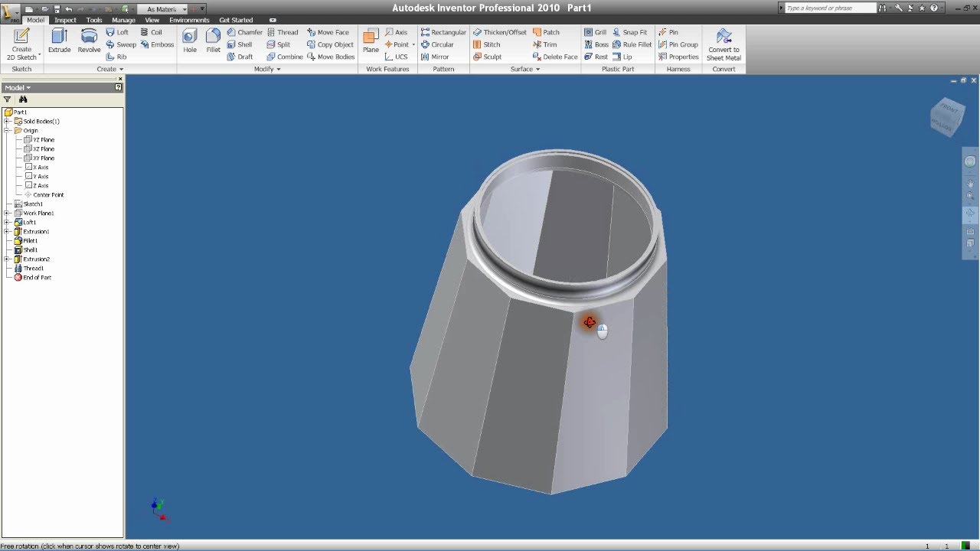Click Convert to Sheet Metal
The height and width of the screenshot is (551, 980).
click(x=724, y=44)
